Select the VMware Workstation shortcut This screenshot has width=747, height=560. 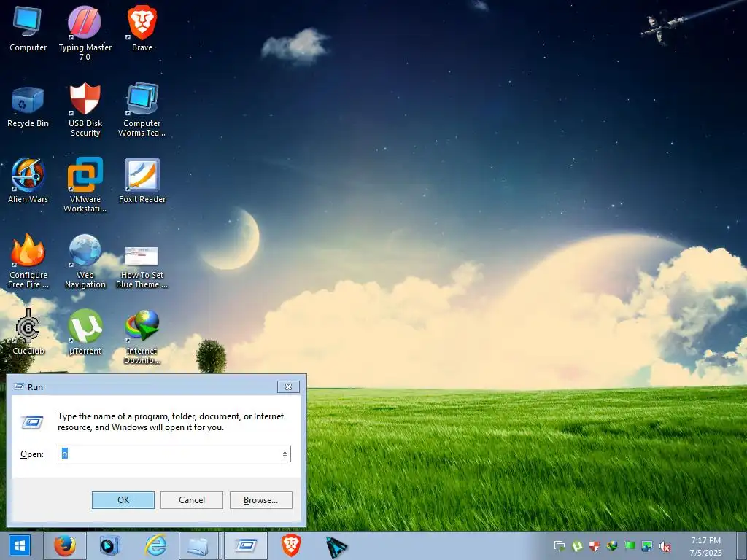tap(85, 184)
